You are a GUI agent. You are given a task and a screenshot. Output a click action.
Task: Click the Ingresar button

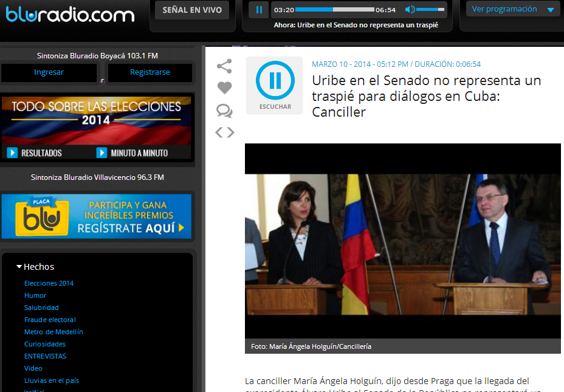49,72
